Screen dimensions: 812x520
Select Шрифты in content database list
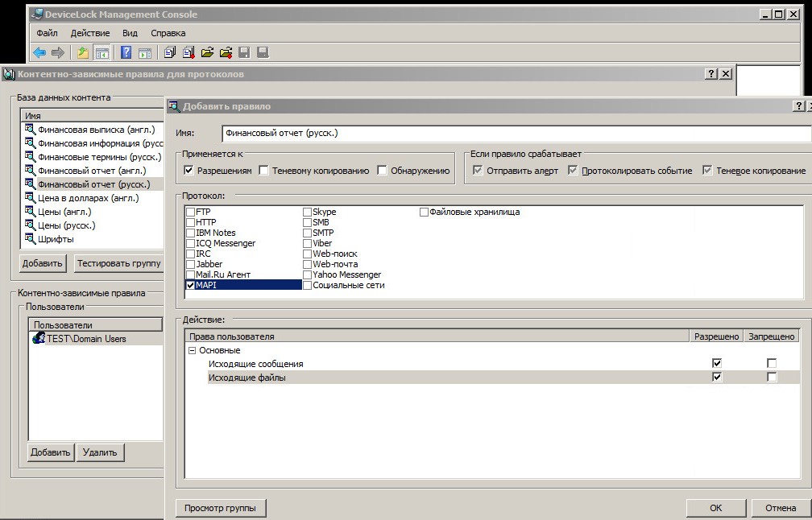pos(56,239)
